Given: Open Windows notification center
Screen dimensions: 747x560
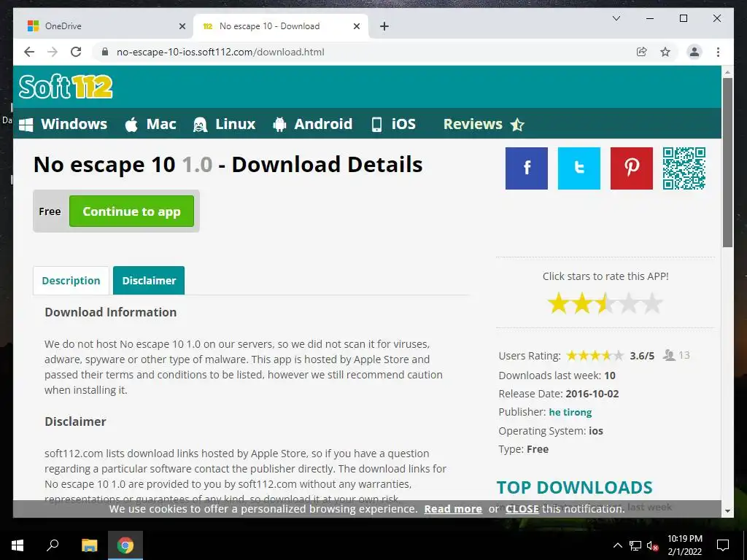Looking at the screenshot, I should (723, 545).
